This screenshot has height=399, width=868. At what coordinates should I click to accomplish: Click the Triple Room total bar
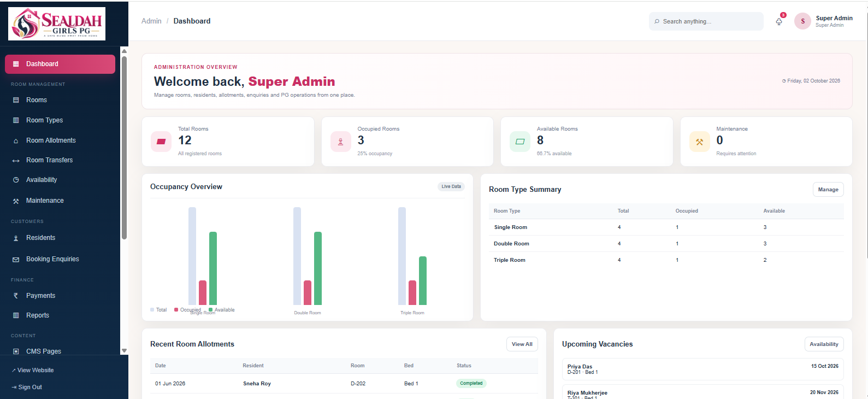coord(402,256)
